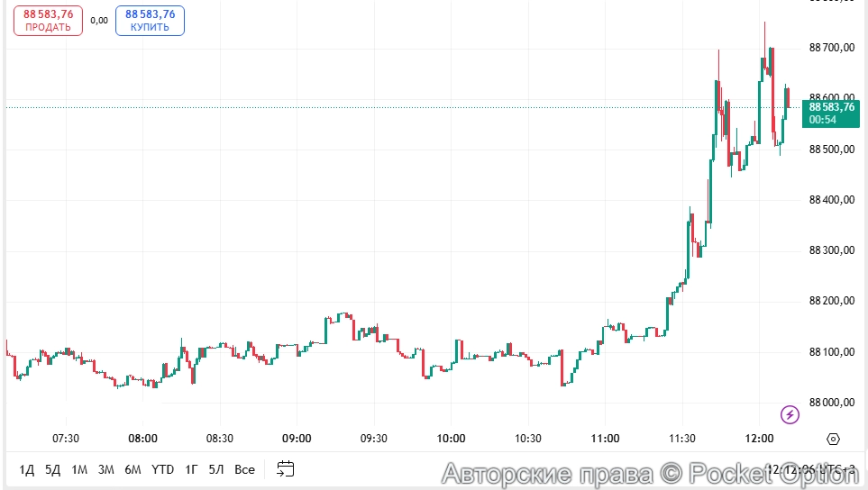Click the 88 700,00 price axis label
The width and height of the screenshot is (868, 490).
(831, 47)
